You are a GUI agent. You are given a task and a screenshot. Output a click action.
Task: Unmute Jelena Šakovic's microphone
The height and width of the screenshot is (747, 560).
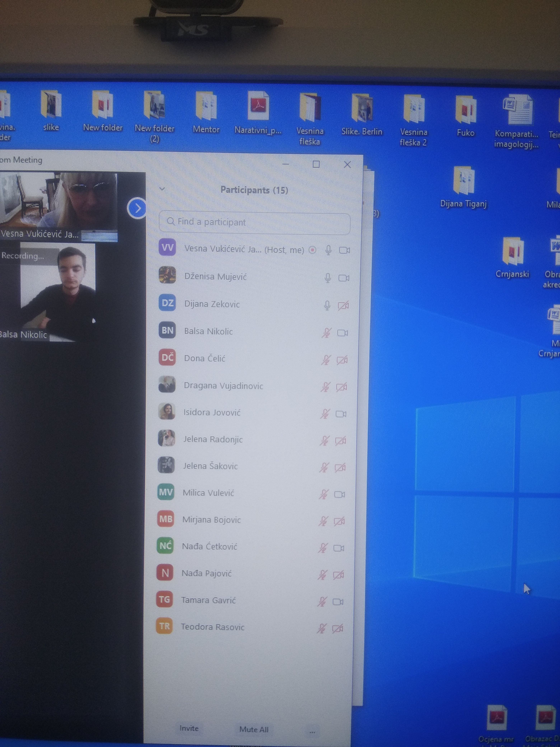(x=324, y=467)
